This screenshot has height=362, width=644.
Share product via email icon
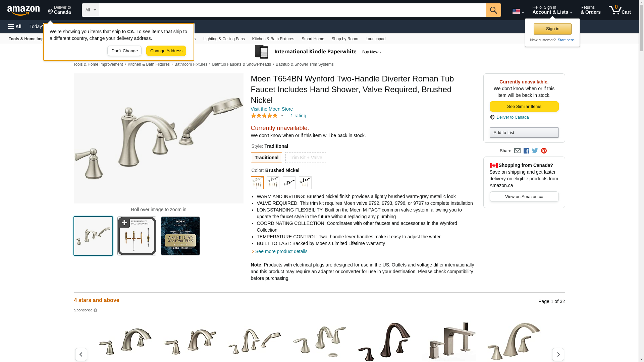click(x=517, y=151)
